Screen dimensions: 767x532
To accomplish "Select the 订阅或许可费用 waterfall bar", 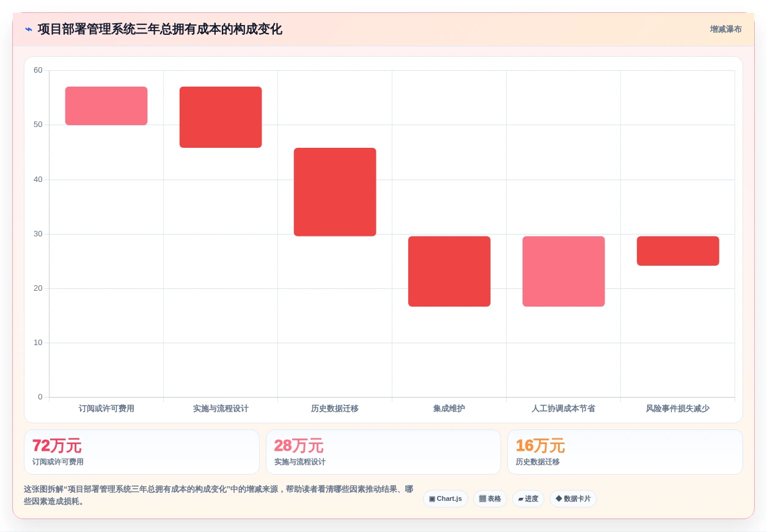I will [x=106, y=106].
